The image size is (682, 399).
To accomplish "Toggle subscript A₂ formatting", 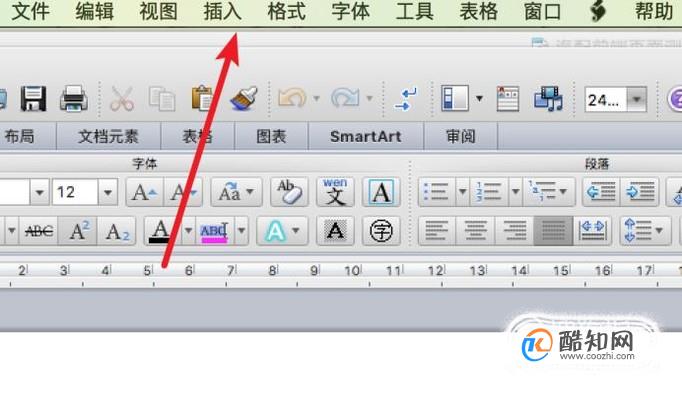I will pyautogui.click(x=117, y=231).
